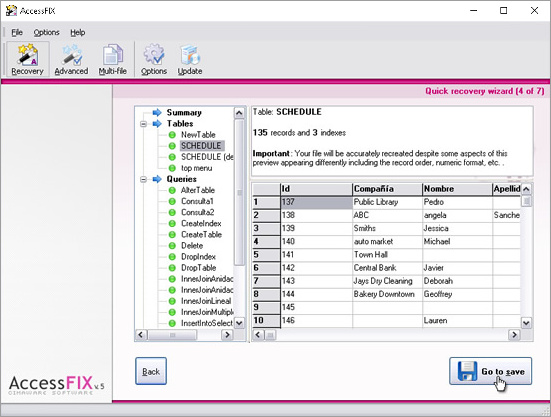Screen dimensions: 551x417
Task: Click the Update toolbar icon
Action: pyautogui.click(x=190, y=60)
